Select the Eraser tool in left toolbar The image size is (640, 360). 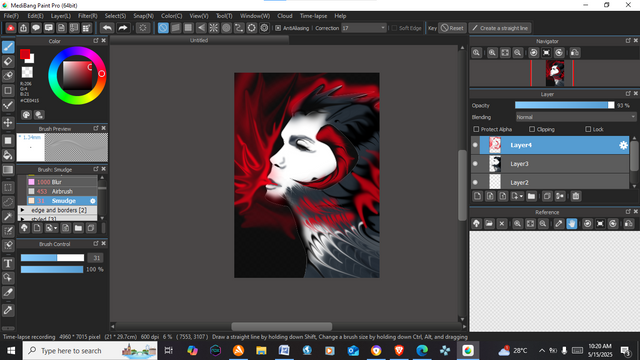coord(8,61)
